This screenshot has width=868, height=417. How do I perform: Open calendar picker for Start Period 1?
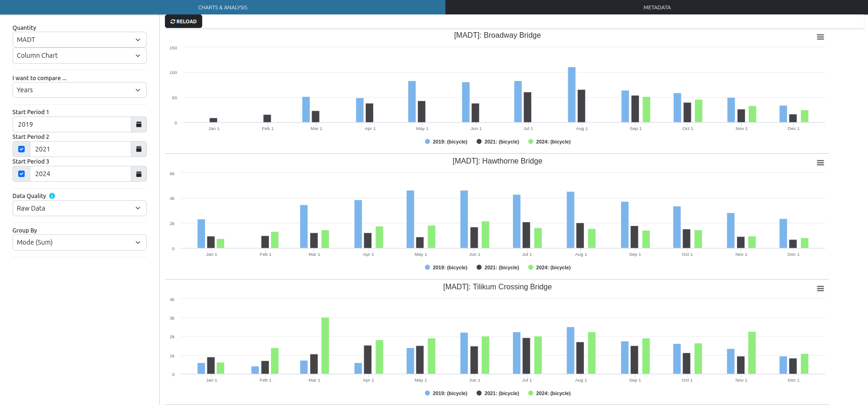coord(138,124)
